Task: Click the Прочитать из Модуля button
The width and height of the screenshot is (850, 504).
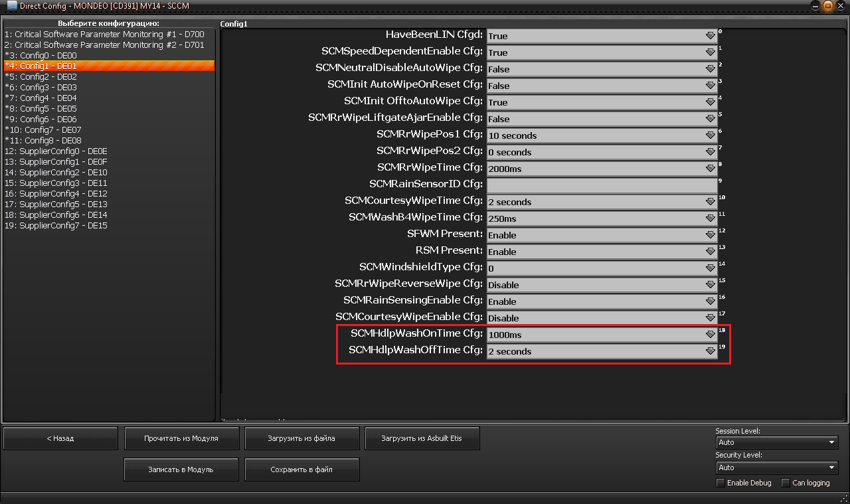Action: [181, 438]
